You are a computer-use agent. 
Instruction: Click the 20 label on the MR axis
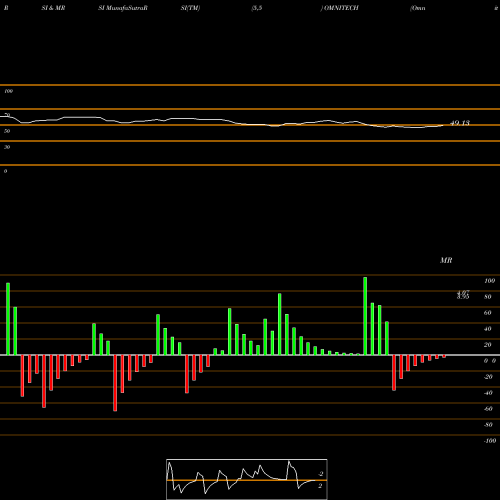point(488,345)
